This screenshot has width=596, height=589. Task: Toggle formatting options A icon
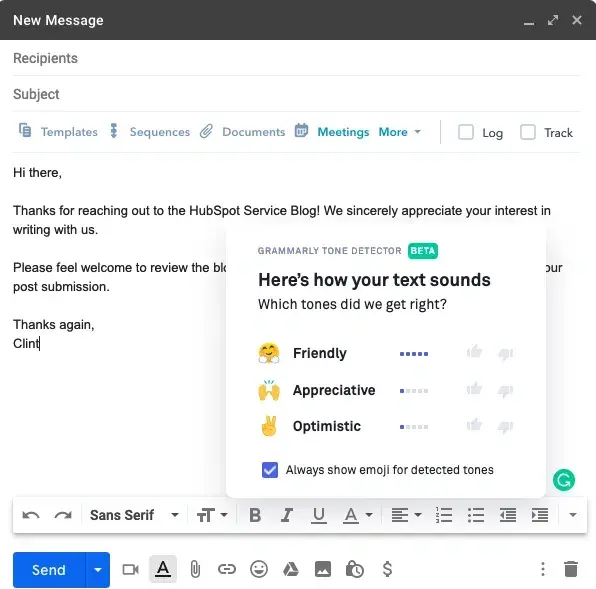coord(163,569)
